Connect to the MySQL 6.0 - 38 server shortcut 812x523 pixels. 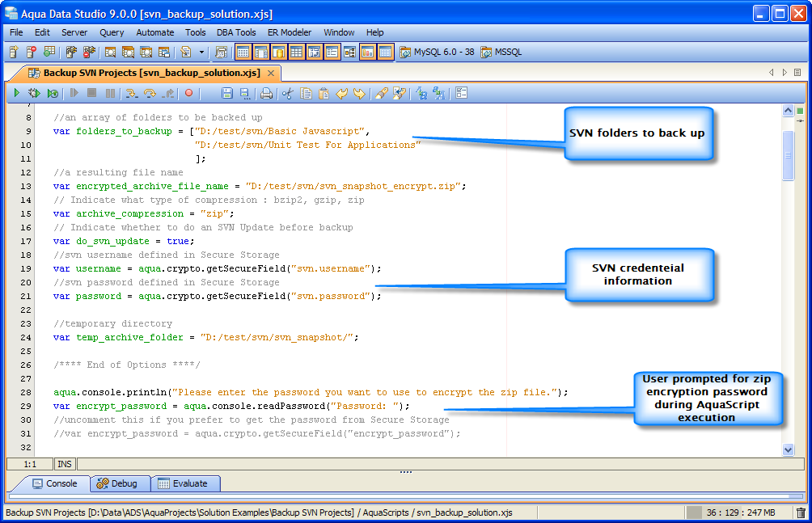click(x=437, y=52)
